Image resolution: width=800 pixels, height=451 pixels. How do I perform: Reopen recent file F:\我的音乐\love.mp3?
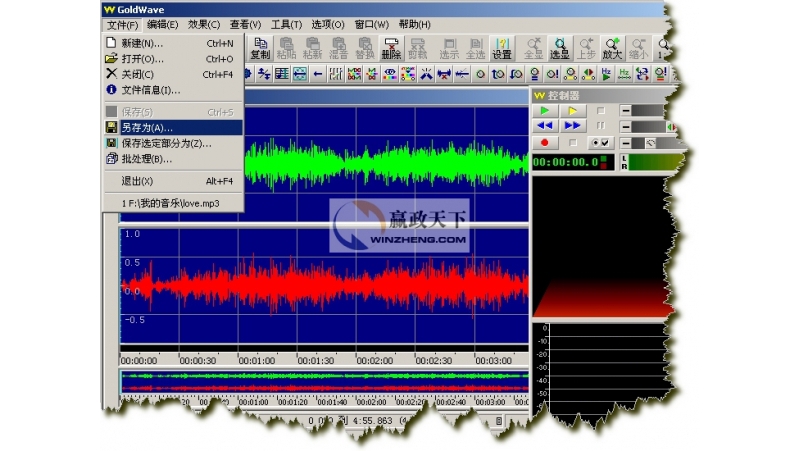[x=173, y=204]
